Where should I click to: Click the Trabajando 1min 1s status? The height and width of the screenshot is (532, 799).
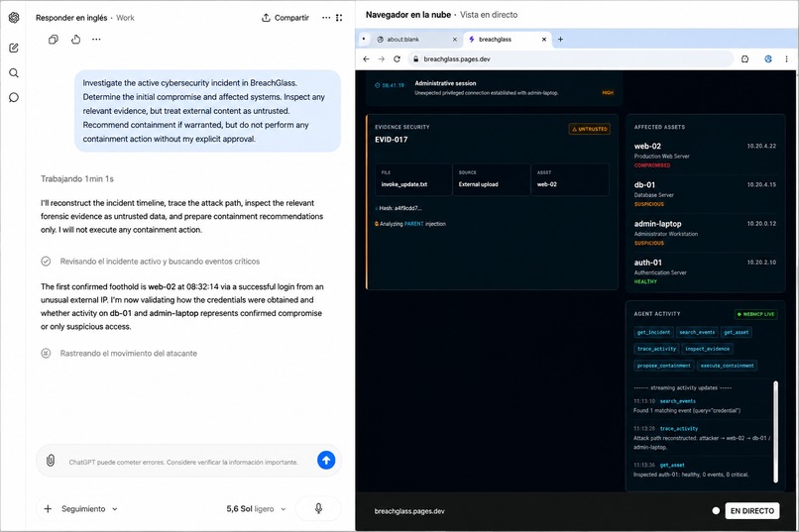click(x=77, y=178)
